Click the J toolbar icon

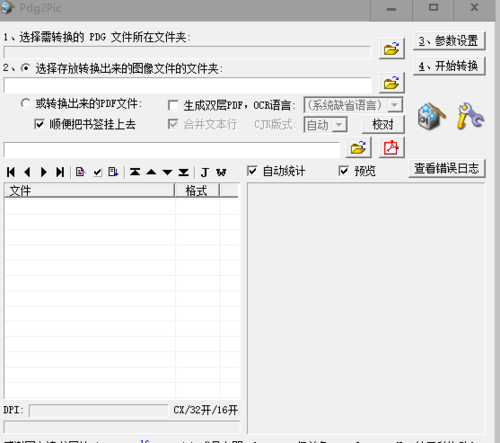pos(205,172)
